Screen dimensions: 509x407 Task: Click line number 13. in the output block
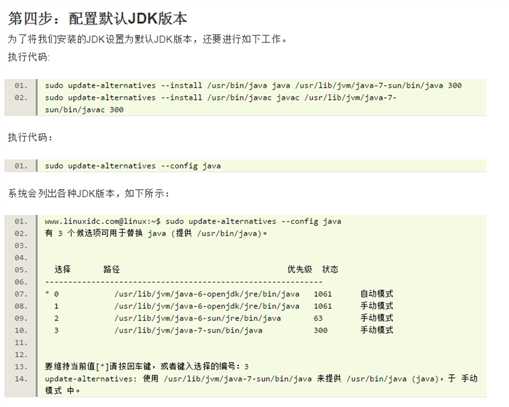[x=21, y=366]
